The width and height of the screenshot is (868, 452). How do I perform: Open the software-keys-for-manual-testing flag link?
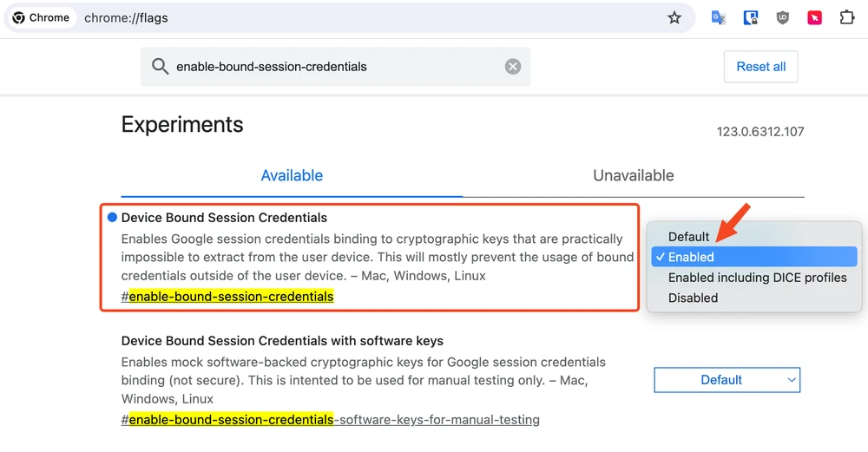331,420
